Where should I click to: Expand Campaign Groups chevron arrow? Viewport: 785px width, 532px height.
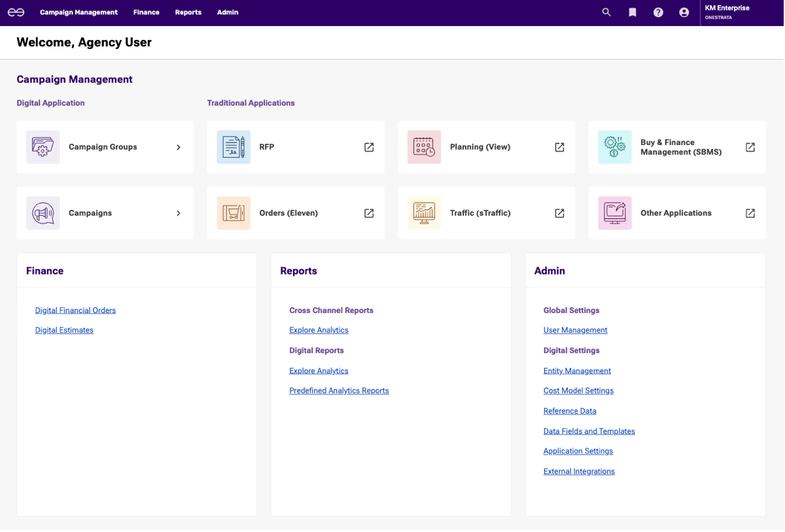179,147
